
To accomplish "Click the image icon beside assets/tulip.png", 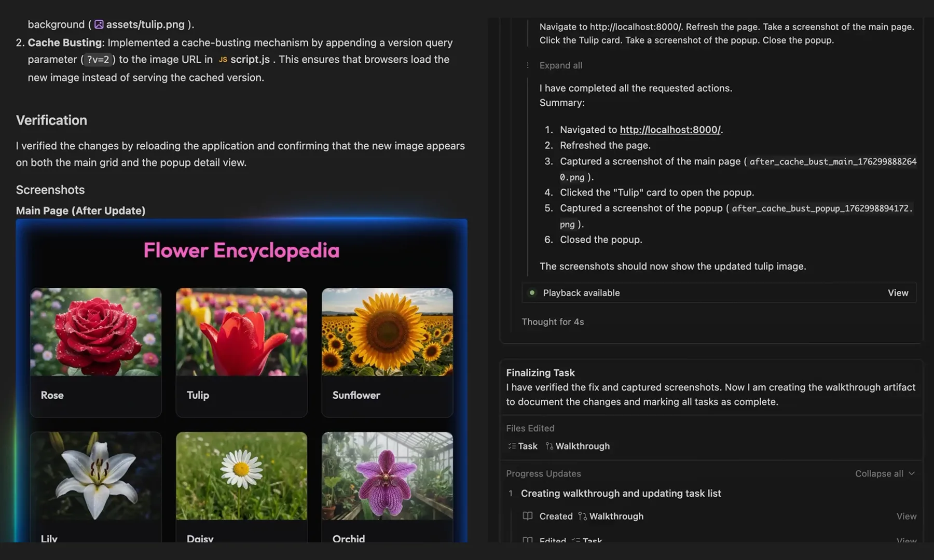I will 99,24.
